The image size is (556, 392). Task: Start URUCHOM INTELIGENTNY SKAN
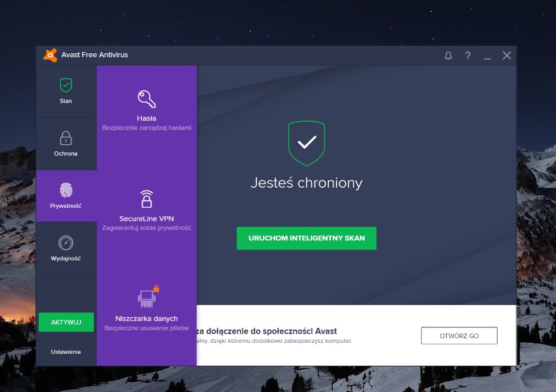click(x=306, y=238)
